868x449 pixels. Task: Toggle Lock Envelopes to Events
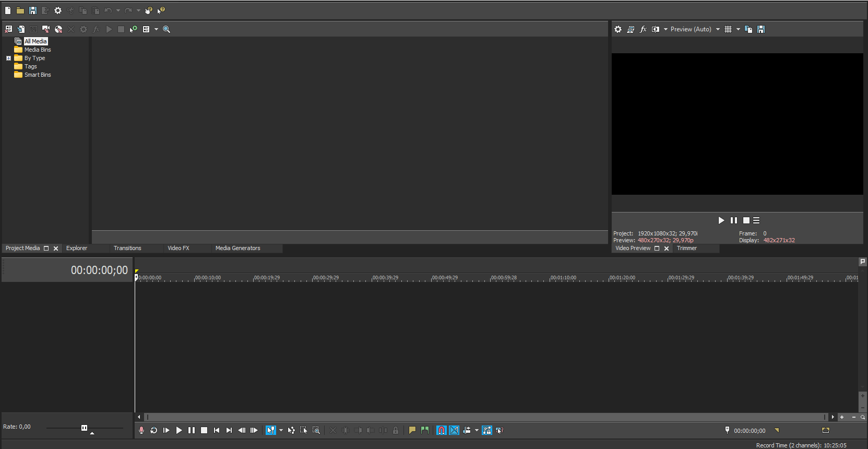click(487, 430)
